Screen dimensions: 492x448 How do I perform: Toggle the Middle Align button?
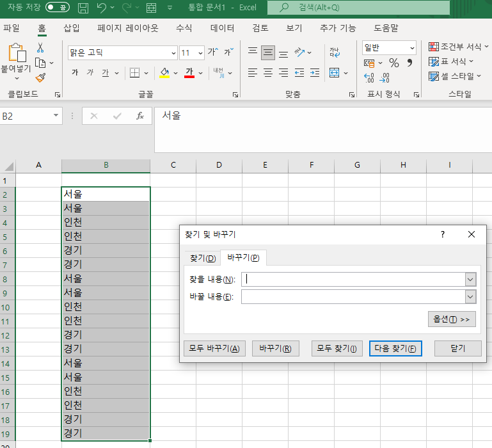pos(268,52)
